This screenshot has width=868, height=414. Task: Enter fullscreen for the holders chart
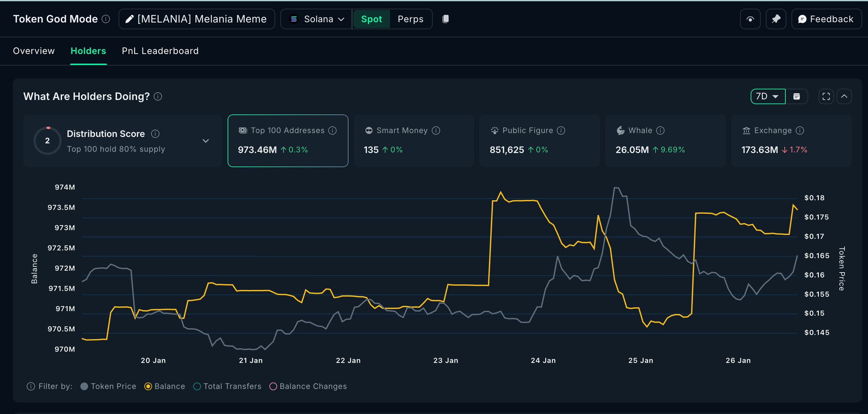click(826, 97)
